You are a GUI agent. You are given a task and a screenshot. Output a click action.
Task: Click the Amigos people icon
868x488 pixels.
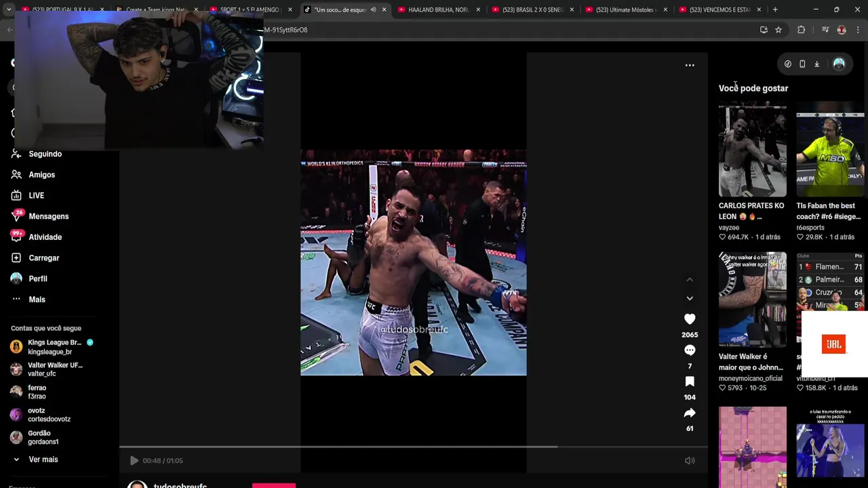(x=16, y=175)
